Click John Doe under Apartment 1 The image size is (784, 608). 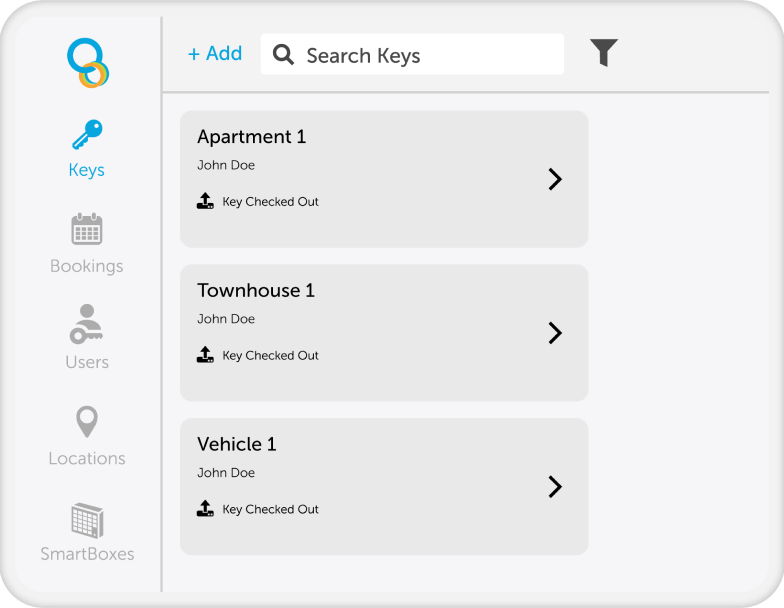[x=226, y=165]
